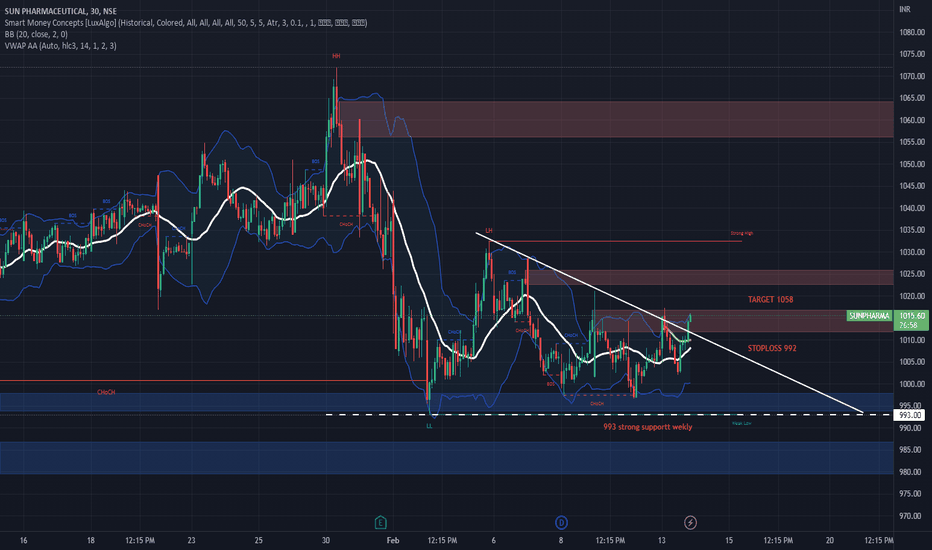Click the 16 date axis label
This screenshot has height=550, width=932.
click(24, 540)
